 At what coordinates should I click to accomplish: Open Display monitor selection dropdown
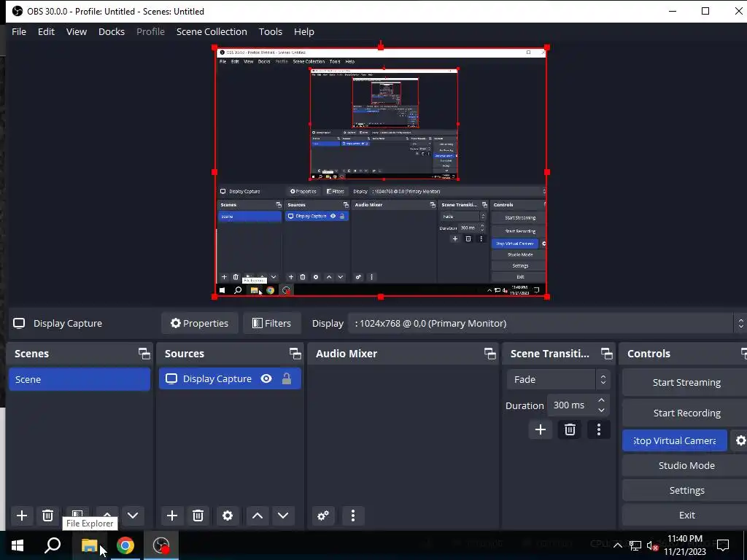pyautogui.click(x=546, y=323)
